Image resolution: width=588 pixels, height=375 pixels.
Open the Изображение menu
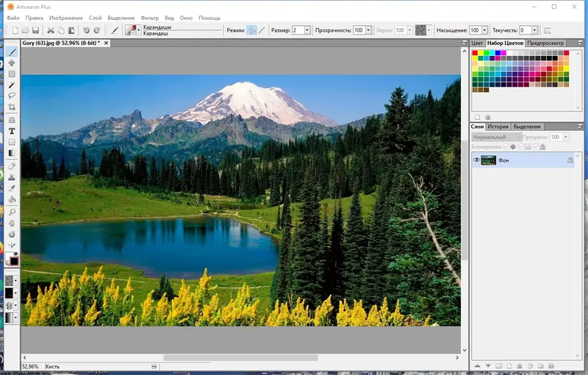(x=66, y=18)
